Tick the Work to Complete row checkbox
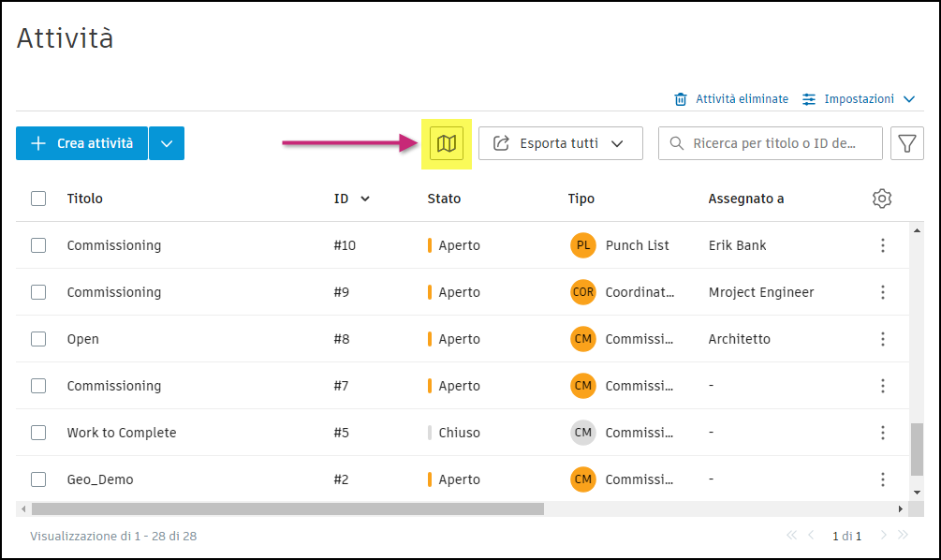The height and width of the screenshot is (560, 941). (x=38, y=433)
